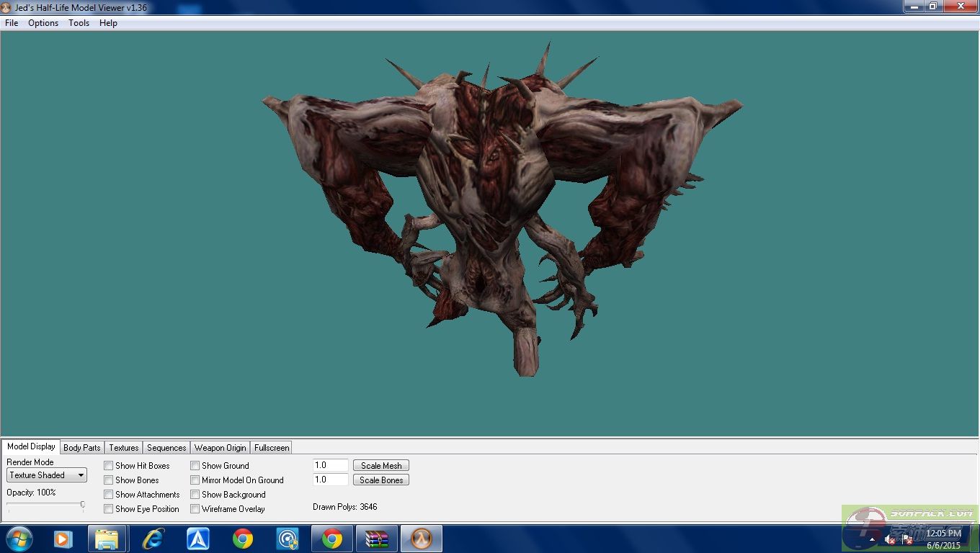
Task: Open Windows Explorer folder taskbar icon
Action: click(107, 539)
